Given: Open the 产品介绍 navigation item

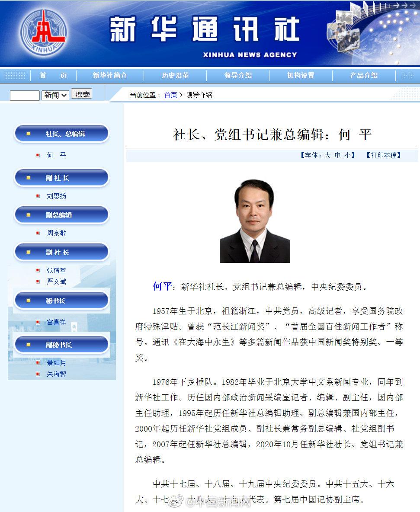Looking at the screenshot, I should click(364, 75).
